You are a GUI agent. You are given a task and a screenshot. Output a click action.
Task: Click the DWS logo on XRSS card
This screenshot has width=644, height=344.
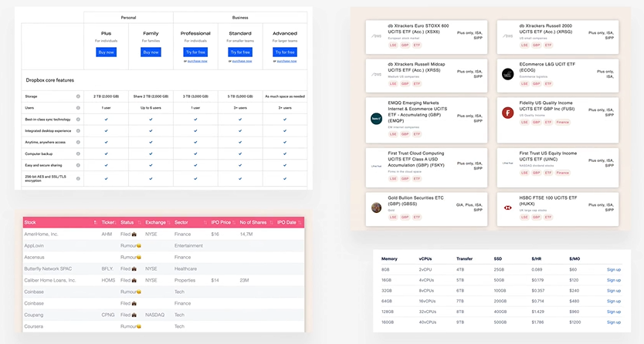[376, 75]
